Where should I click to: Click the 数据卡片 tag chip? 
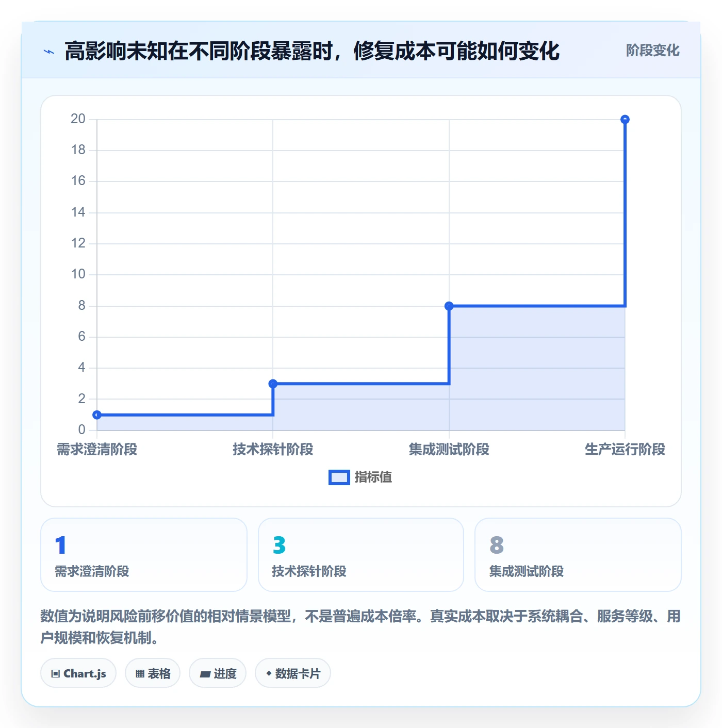[293, 673]
